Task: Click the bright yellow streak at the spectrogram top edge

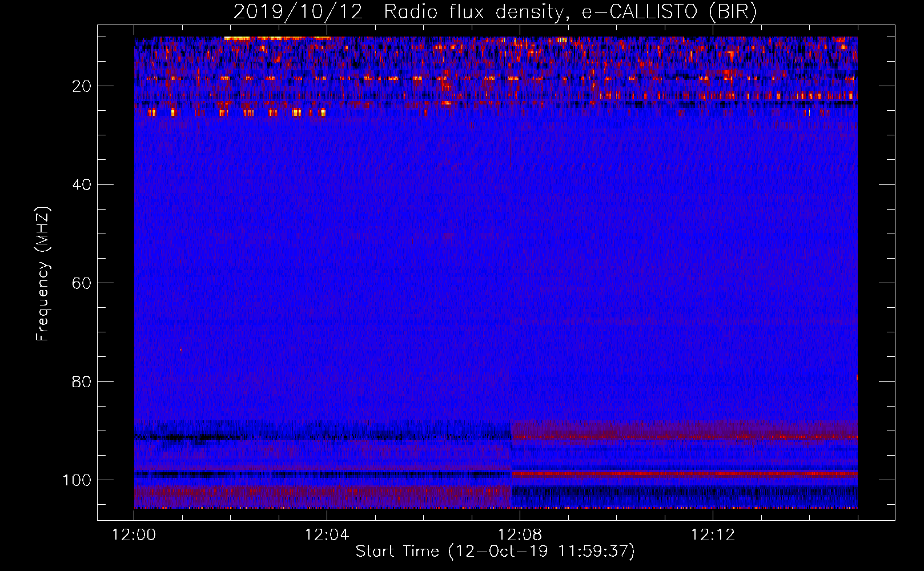Action: tap(278, 38)
